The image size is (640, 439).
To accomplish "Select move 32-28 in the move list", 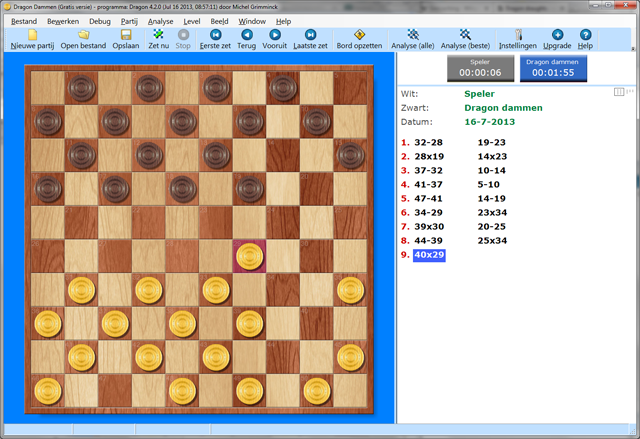I will (x=428, y=142).
